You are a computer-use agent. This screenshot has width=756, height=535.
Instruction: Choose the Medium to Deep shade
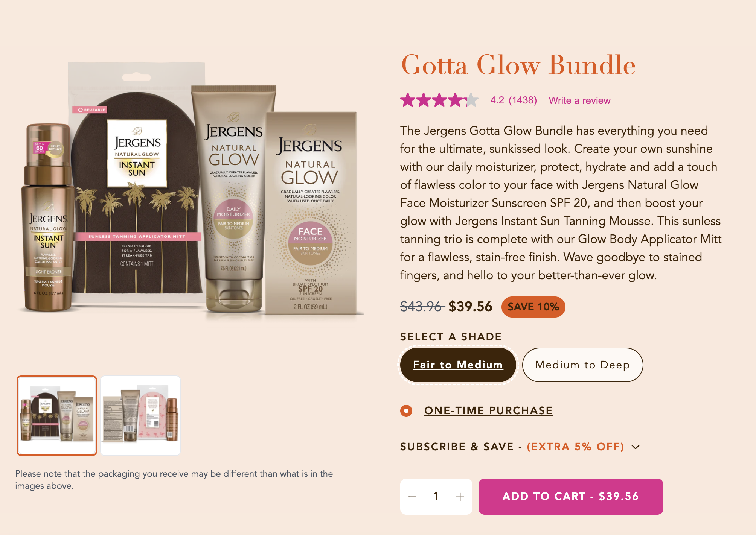click(582, 365)
